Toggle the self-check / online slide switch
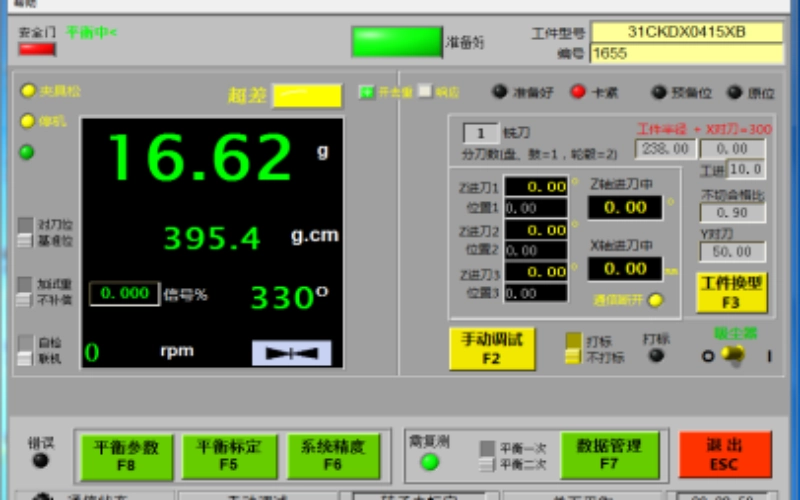 [25, 350]
